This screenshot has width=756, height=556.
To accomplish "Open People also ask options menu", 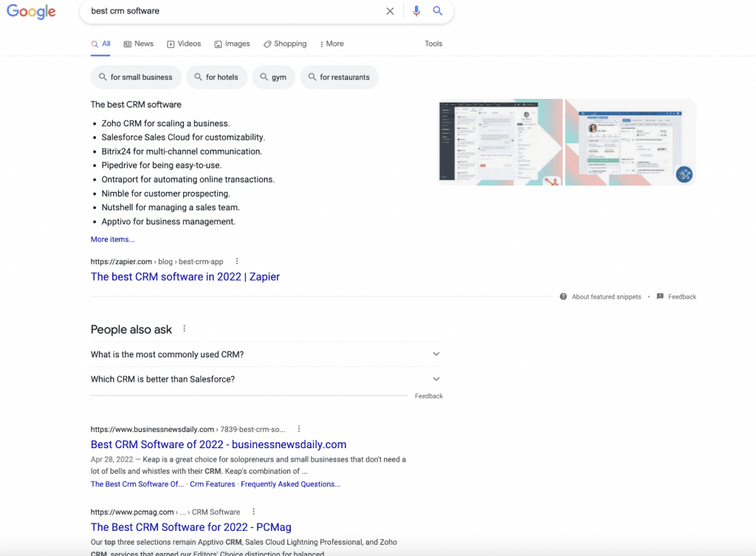I will 184,329.
